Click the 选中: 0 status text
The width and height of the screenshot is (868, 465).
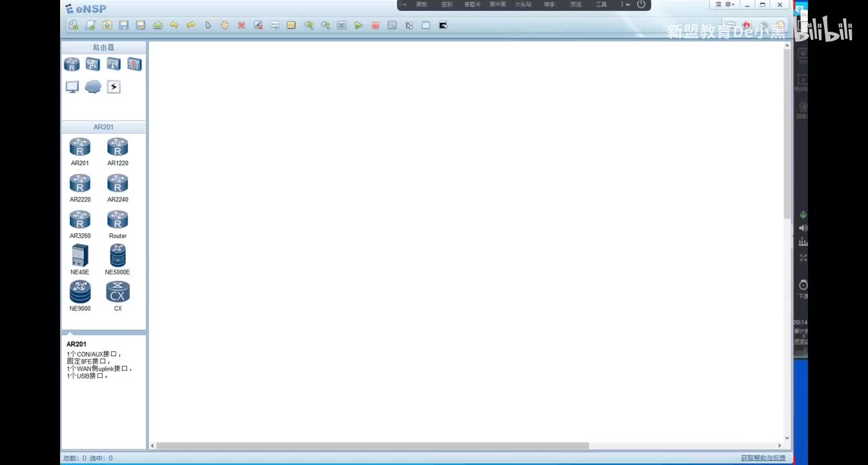pos(101,458)
